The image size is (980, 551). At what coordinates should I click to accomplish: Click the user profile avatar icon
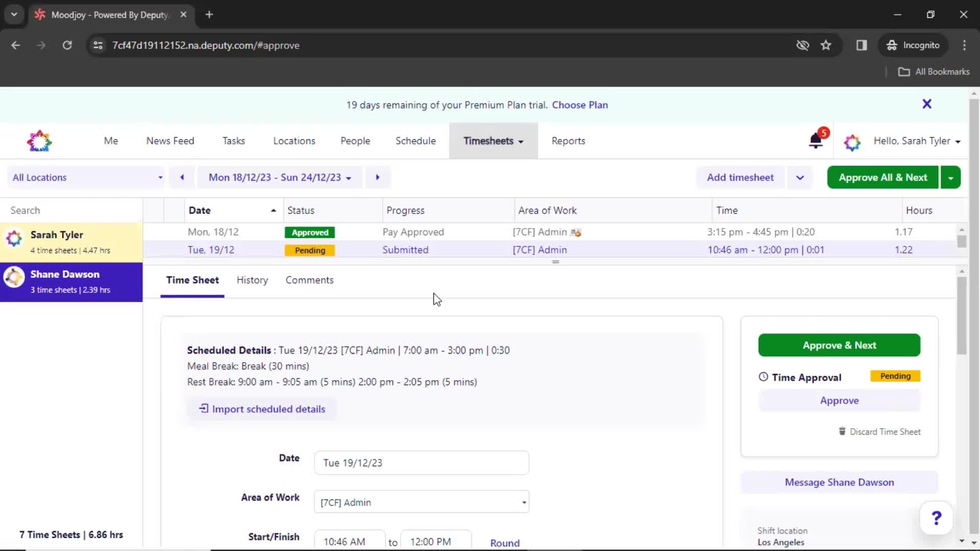point(851,141)
